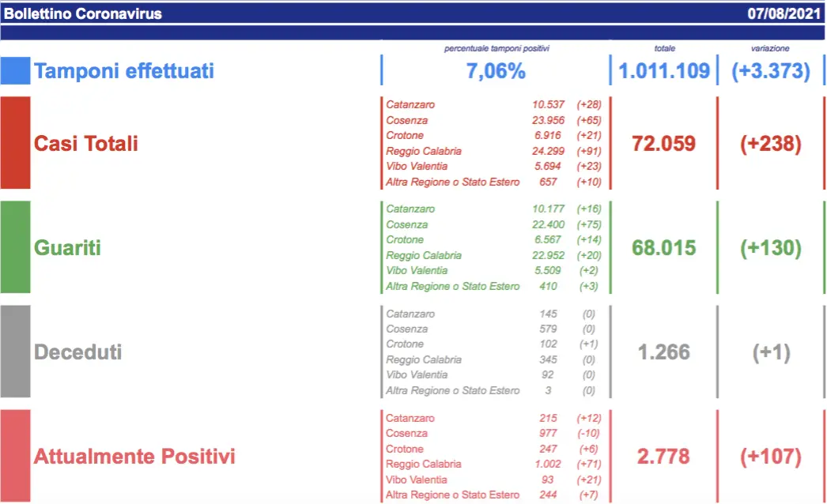The image size is (827, 504).
Task: Click the swabs variation (+3.373)
Action: coord(770,72)
